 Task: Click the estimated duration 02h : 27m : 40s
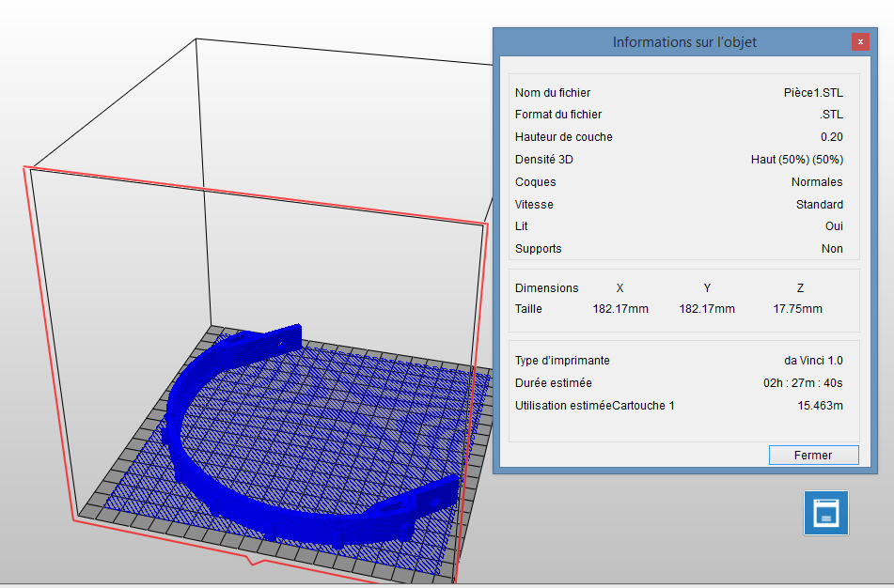[x=803, y=383]
